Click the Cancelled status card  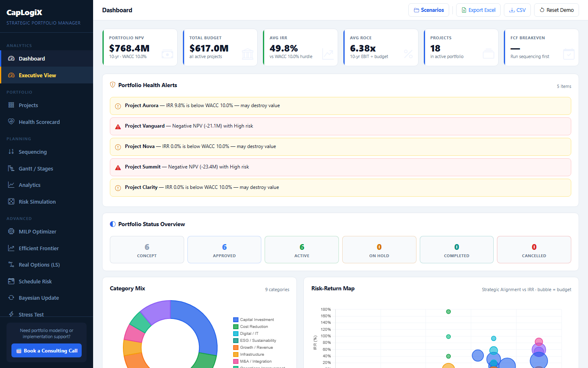click(x=534, y=249)
